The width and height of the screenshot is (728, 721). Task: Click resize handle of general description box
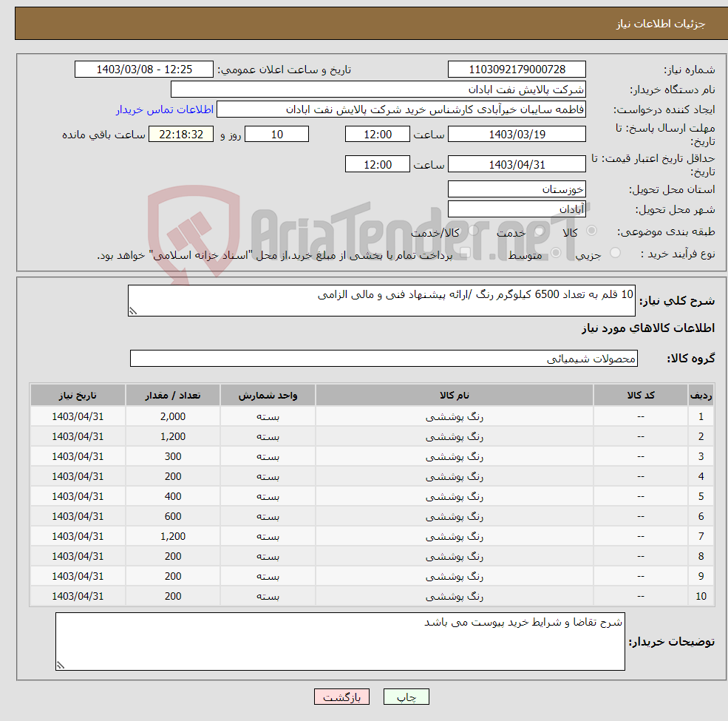[x=133, y=311]
